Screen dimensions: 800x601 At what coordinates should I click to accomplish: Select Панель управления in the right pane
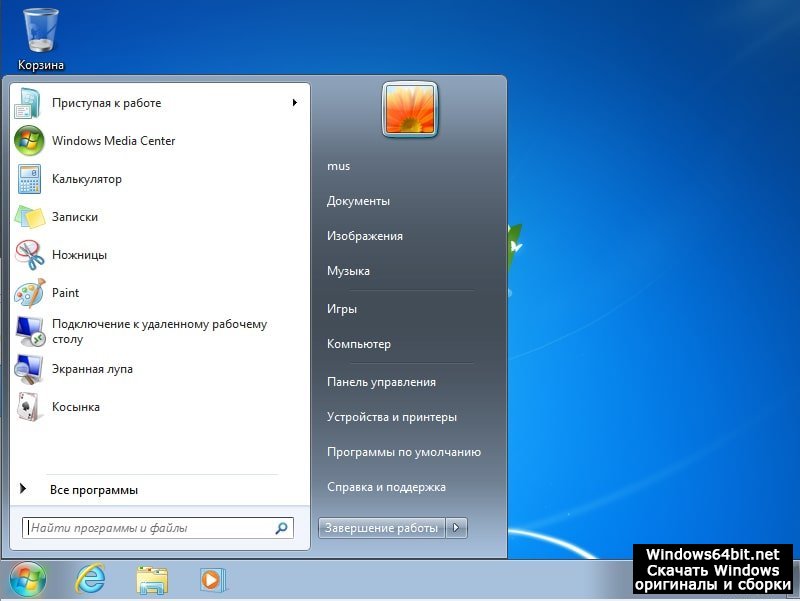[x=381, y=382]
